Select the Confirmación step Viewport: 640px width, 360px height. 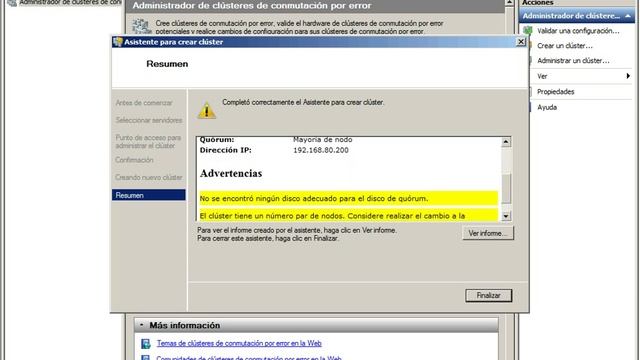[x=134, y=160]
